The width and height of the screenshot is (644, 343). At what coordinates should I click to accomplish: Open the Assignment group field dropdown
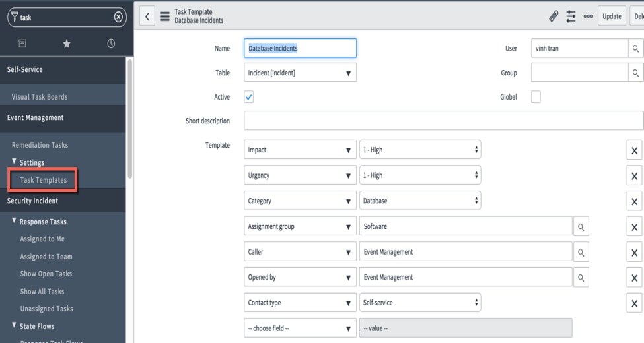click(300, 226)
